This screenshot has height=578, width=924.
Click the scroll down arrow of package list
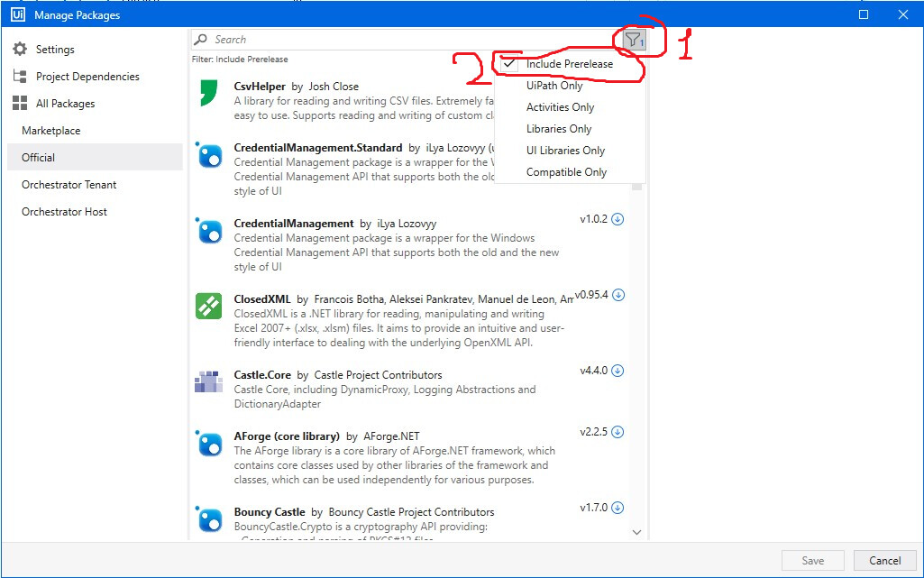pos(636,532)
